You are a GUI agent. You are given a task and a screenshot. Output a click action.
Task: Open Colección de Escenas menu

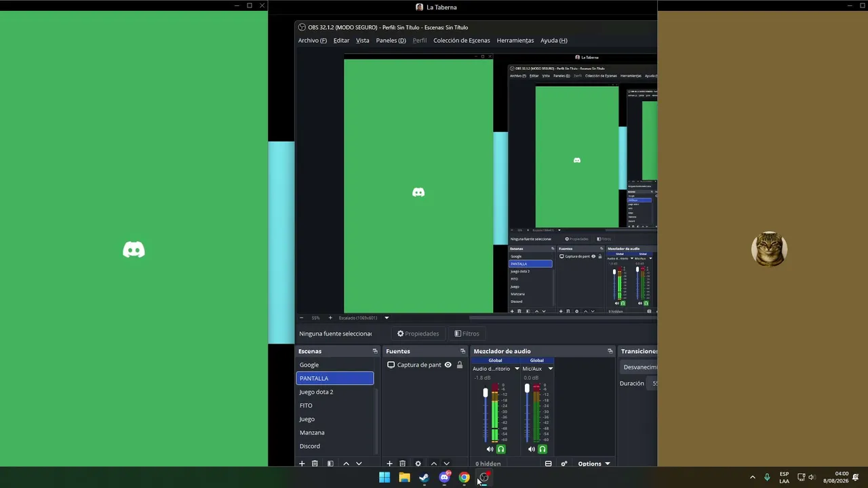461,40
